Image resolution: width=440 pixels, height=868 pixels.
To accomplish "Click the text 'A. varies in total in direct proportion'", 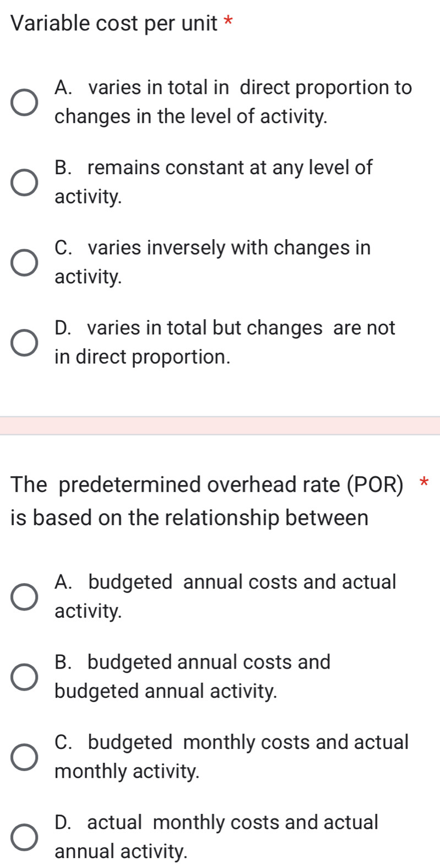I will click(233, 102).
